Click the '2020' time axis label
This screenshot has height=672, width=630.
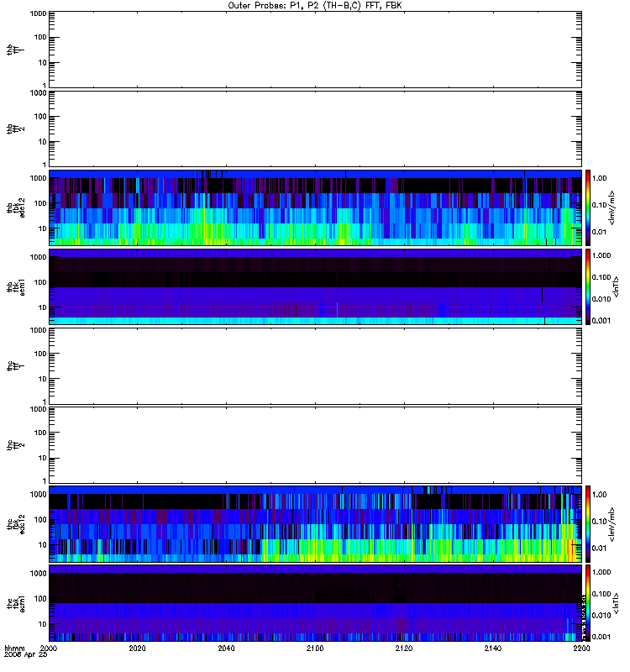click(137, 648)
